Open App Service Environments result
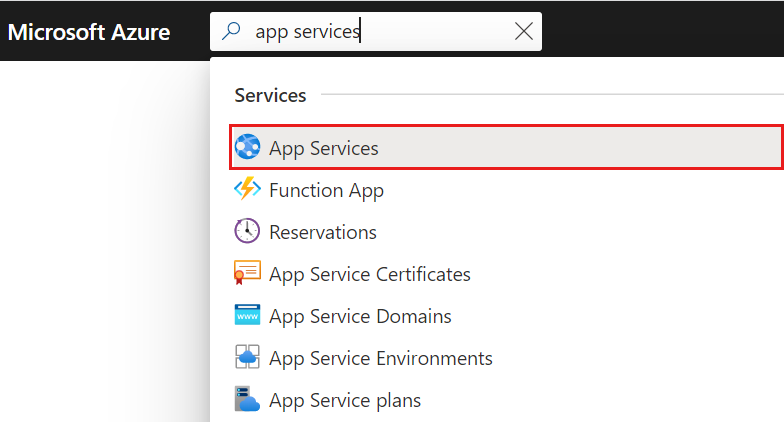This screenshot has width=784, height=422. [x=380, y=358]
